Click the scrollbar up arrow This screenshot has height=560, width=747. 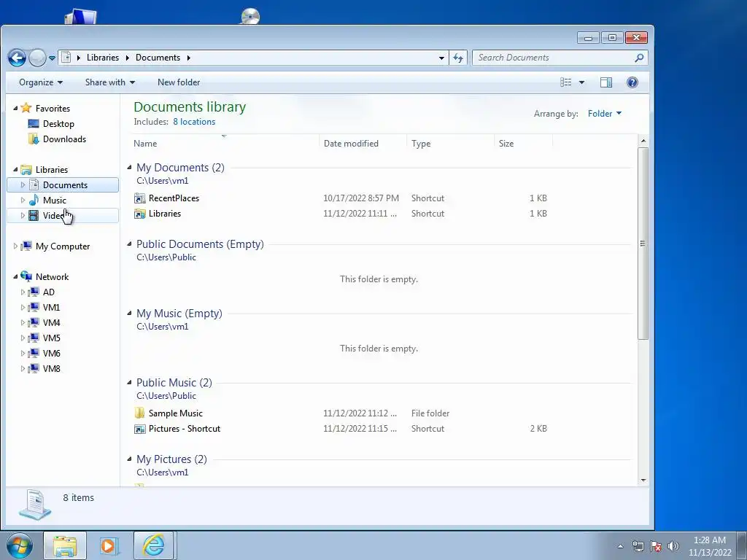[x=643, y=141]
